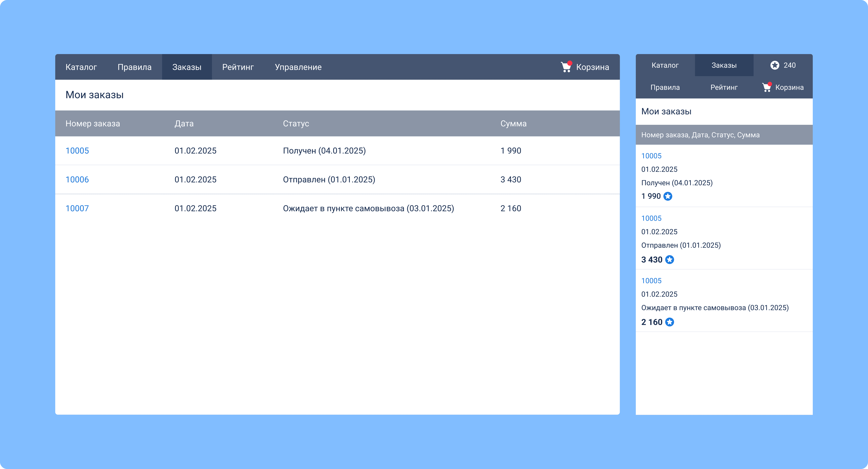Click the Мои заказы heading in desktop view
The width and height of the screenshot is (868, 469).
[94, 95]
